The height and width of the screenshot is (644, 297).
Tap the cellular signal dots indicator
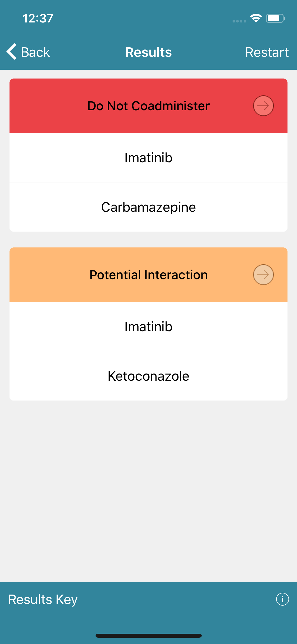point(239,21)
